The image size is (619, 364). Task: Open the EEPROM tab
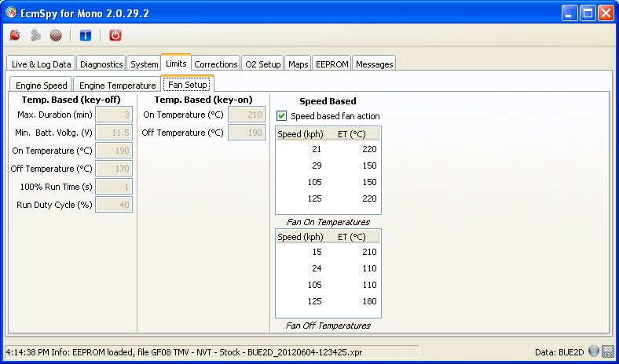tap(331, 64)
